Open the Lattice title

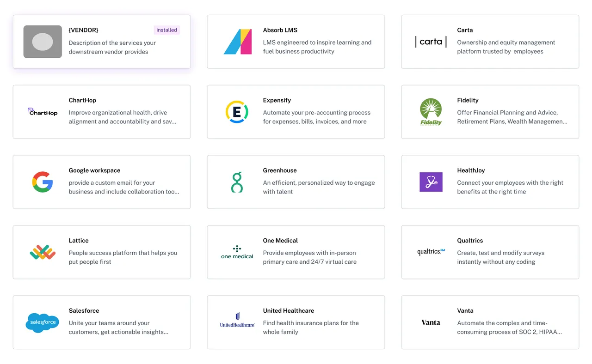point(79,241)
